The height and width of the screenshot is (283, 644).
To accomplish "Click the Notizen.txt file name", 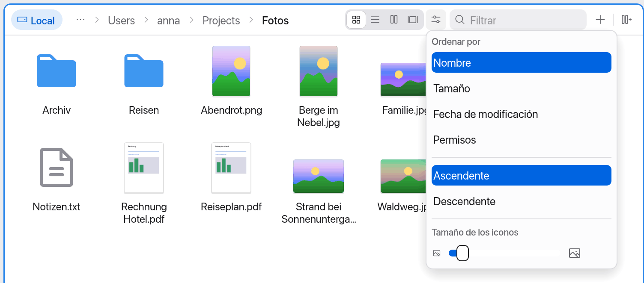I will [x=57, y=207].
